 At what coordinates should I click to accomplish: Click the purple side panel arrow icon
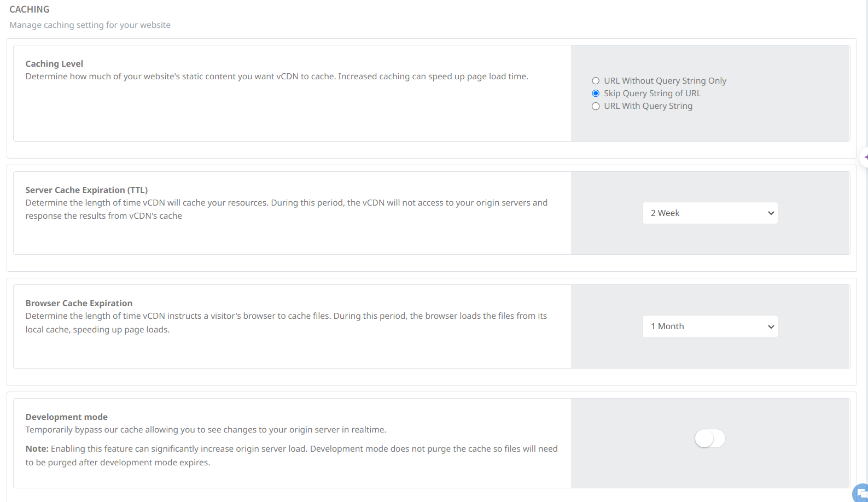865,157
